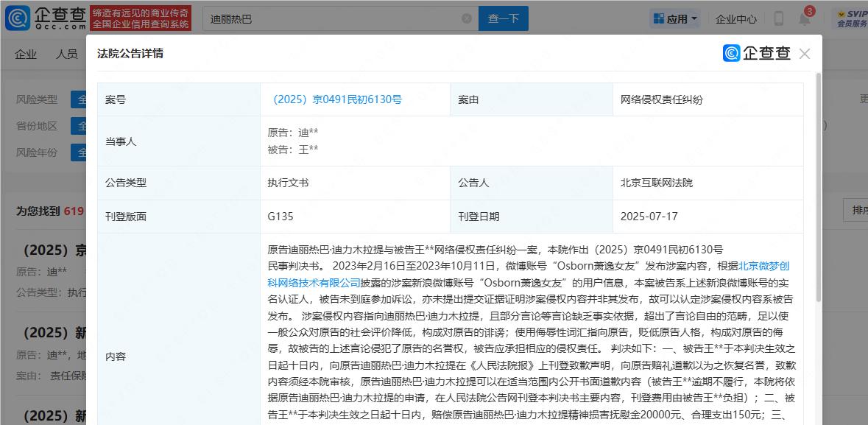The image size is (868, 425).
Task: Open case number (2025)京0491民初6130号 link
Action: (334, 99)
